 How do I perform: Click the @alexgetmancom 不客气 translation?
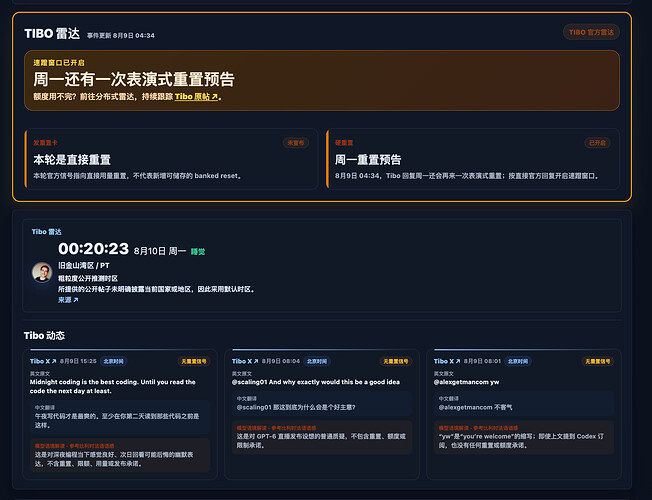[475, 407]
